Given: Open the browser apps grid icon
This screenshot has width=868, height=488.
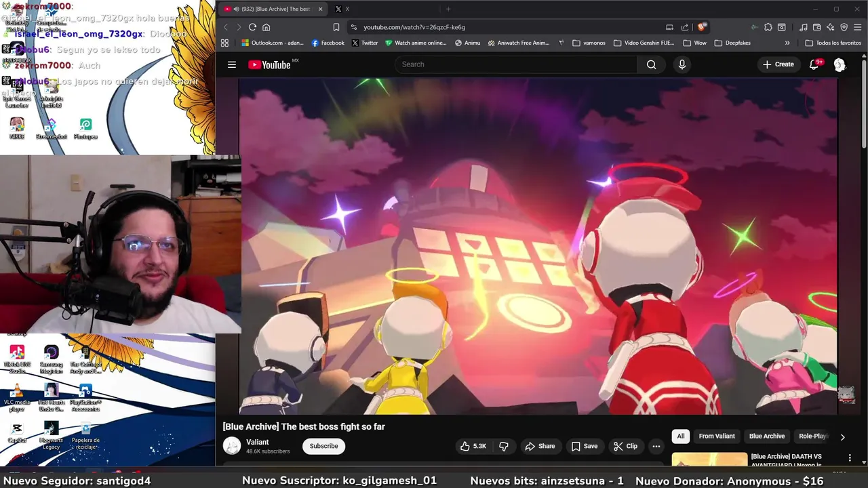Looking at the screenshot, I should click(224, 43).
